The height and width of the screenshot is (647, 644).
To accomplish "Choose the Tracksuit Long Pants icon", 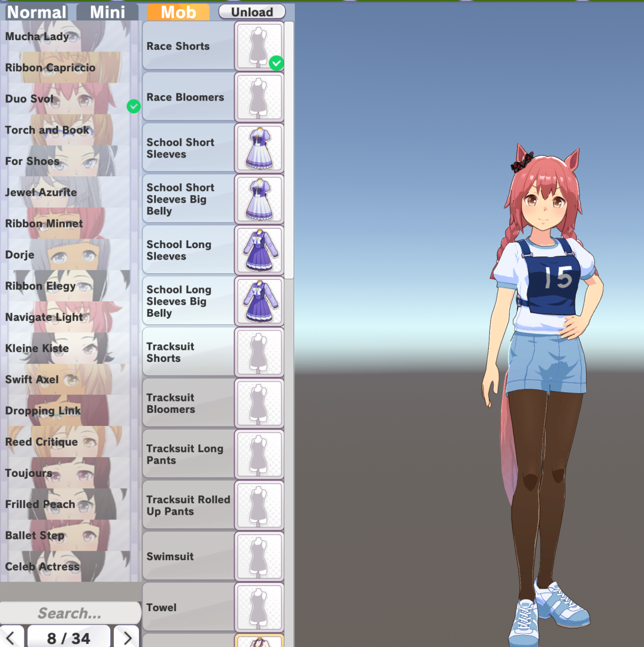I will (x=259, y=455).
